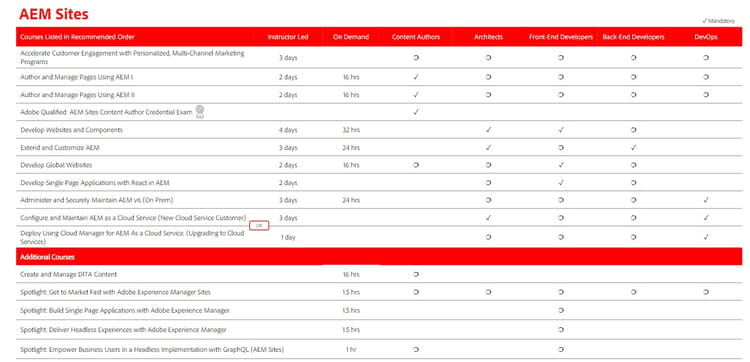This screenshot has width=750, height=362.
Task: Click the Courses Listed in Recommended Order header
Action: [77, 37]
